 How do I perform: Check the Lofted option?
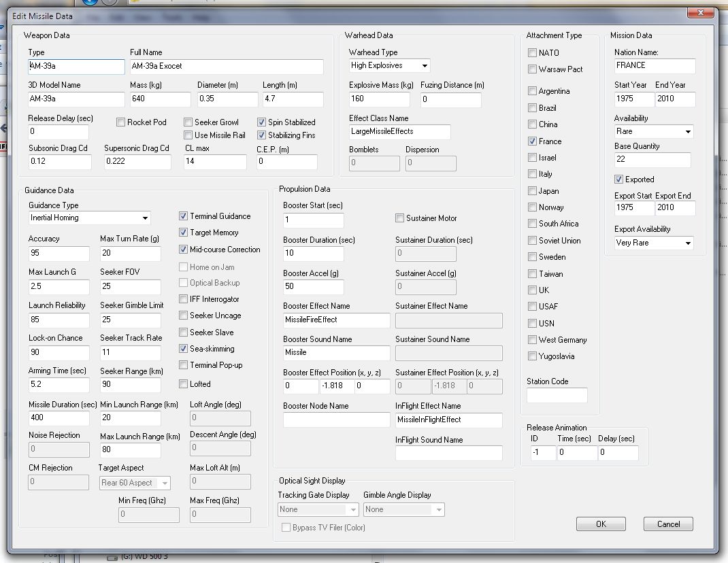184,384
